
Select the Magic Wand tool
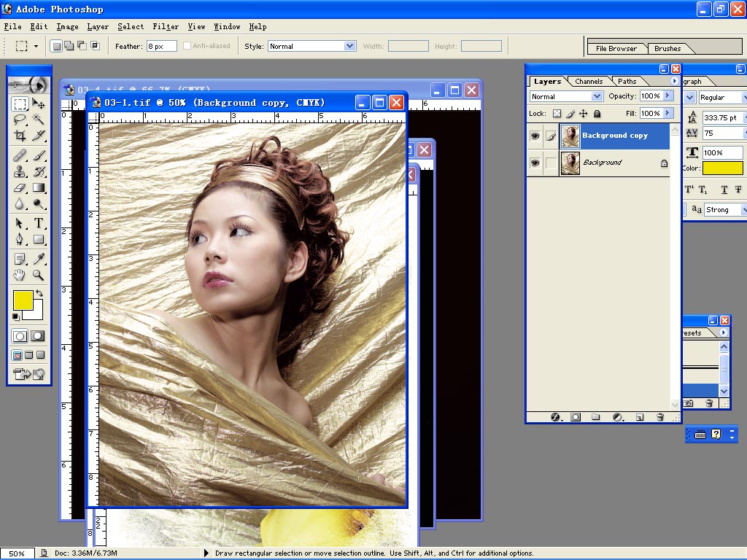click(39, 119)
